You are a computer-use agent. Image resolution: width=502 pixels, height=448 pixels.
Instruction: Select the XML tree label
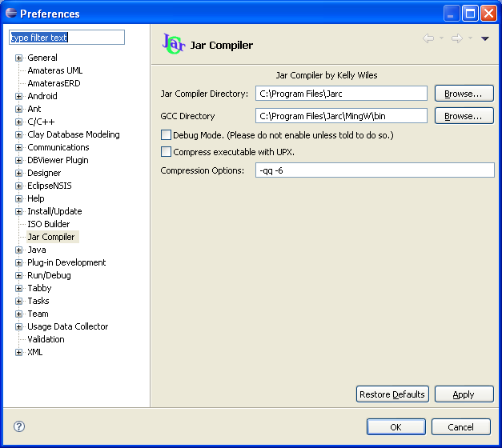(x=35, y=352)
